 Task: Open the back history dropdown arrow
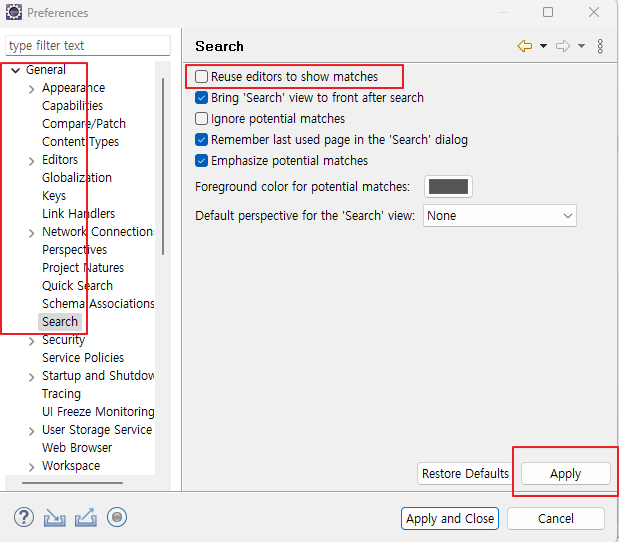click(x=544, y=46)
